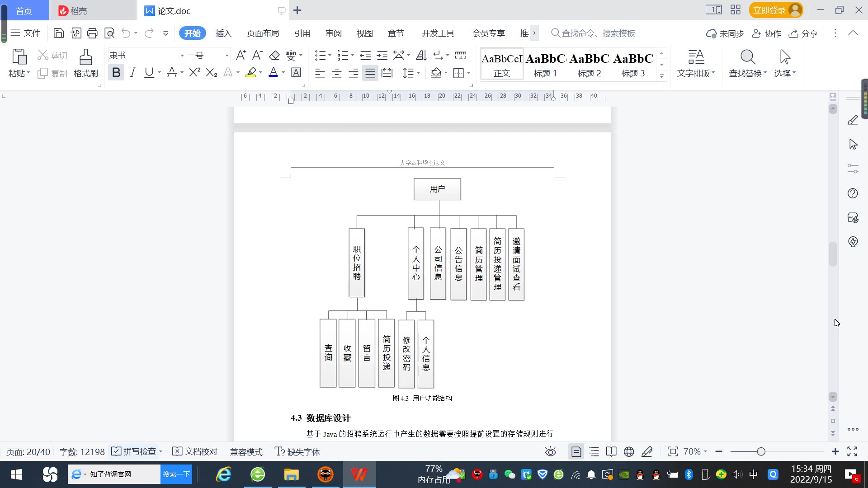Expand font color dropdown arrow
Image resolution: width=868 pixels, height=488 pixels.
pyautogui.click(x=283, y=72)
